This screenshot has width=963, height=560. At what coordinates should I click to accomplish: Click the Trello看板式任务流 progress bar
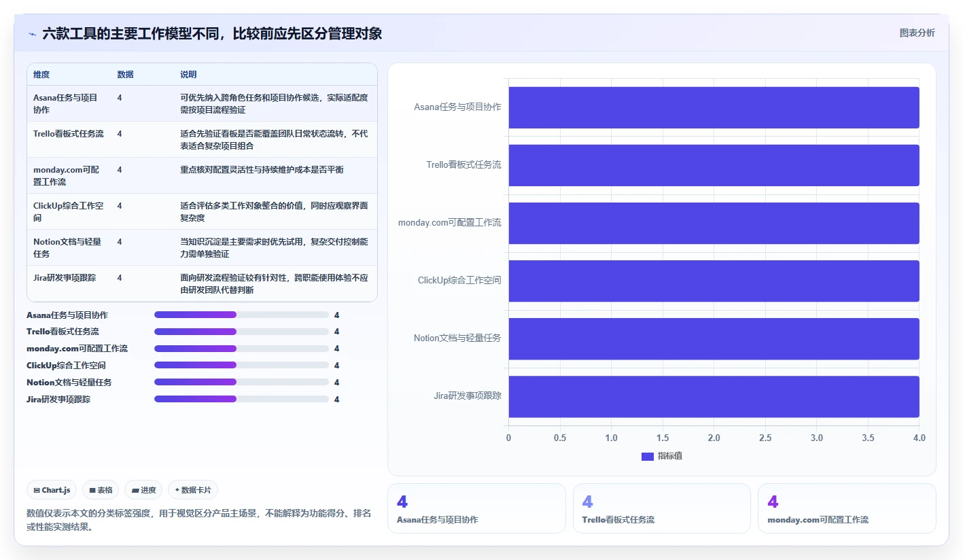(x=241, y=332)
